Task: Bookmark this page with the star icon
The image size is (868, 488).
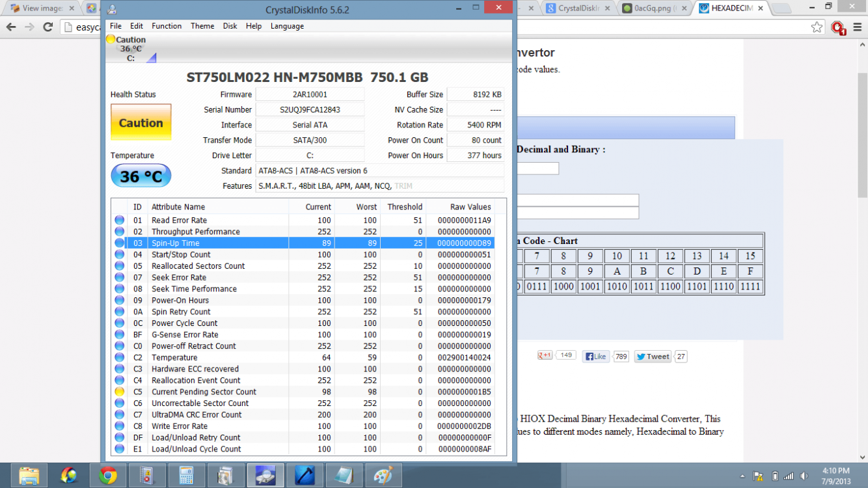Action: tap(817, 27)
